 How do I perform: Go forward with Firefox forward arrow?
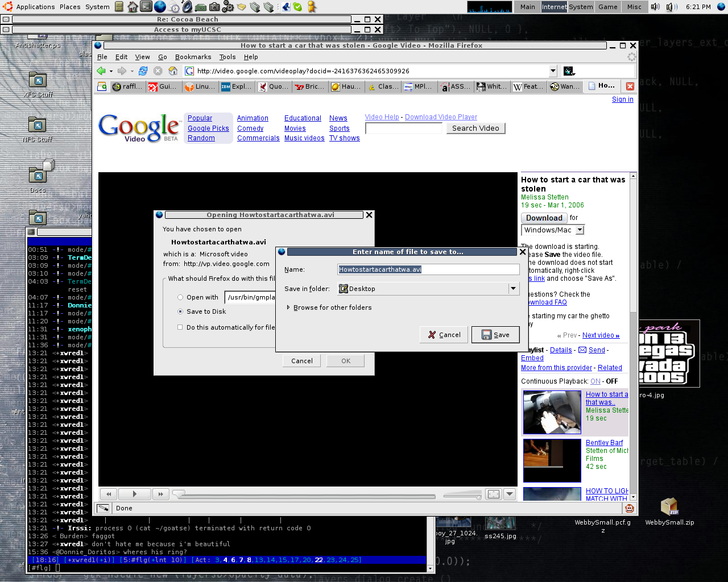(x=122, y=71)
